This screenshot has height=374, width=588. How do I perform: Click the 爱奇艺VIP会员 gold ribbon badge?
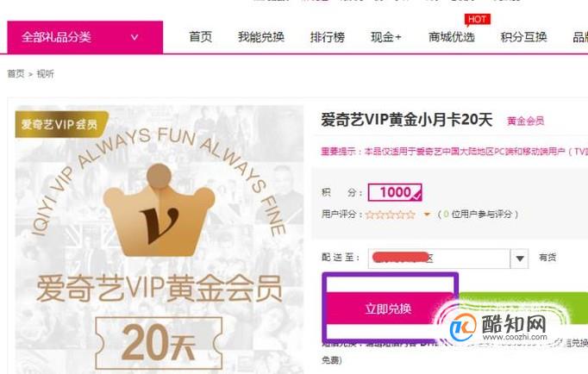[x=61, y=124]
